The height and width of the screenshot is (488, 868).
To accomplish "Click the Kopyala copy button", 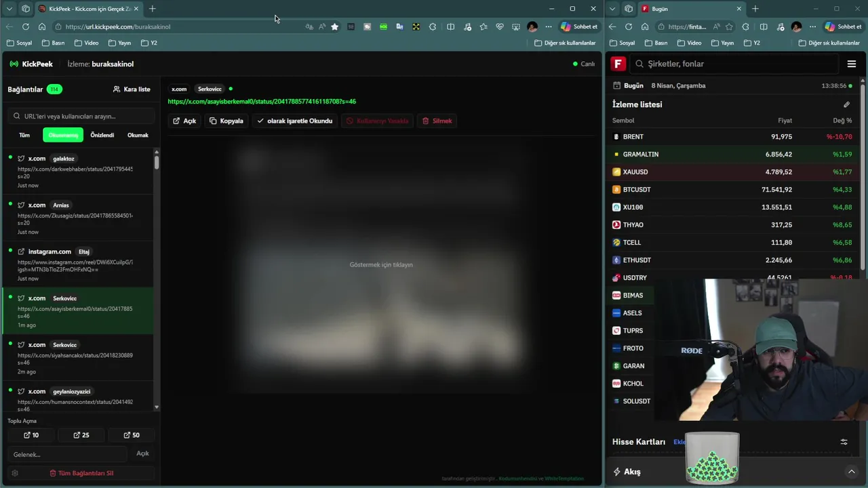I will click(226, 121).
